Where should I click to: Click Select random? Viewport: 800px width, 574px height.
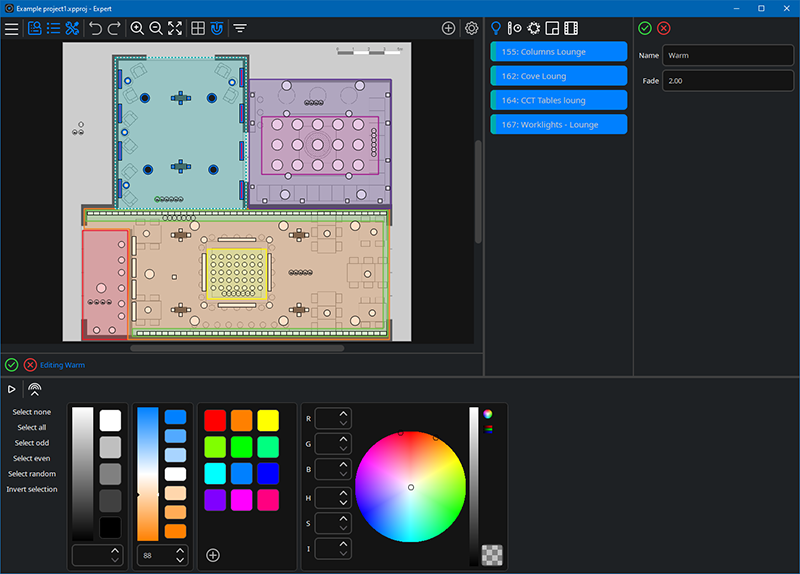[32, 473]
